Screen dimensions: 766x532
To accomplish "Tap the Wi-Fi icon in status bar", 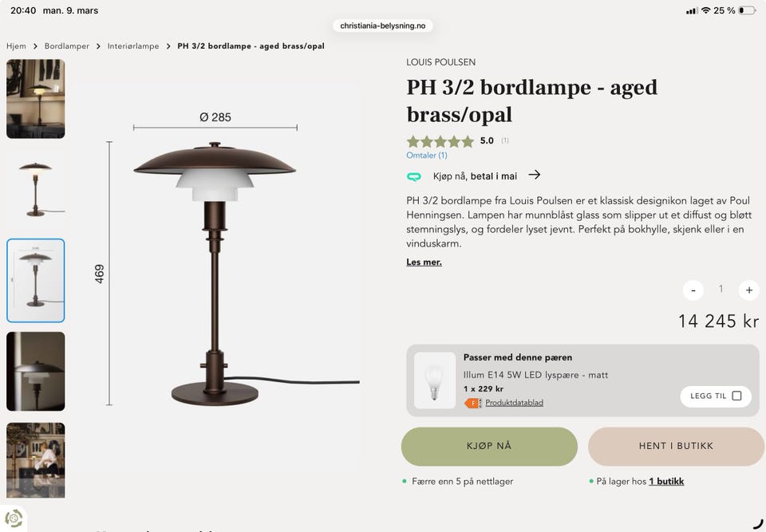I will [705, 10].
